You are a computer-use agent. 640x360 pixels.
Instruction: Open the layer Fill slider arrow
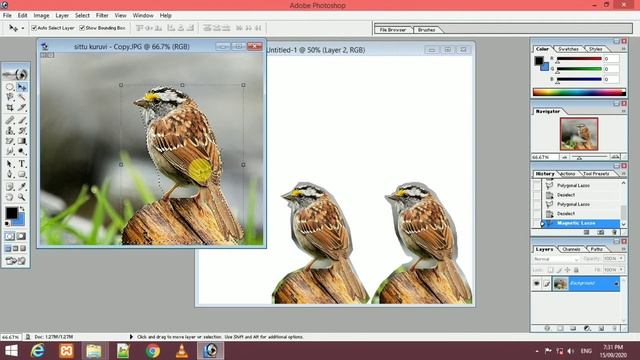point(621,269)
